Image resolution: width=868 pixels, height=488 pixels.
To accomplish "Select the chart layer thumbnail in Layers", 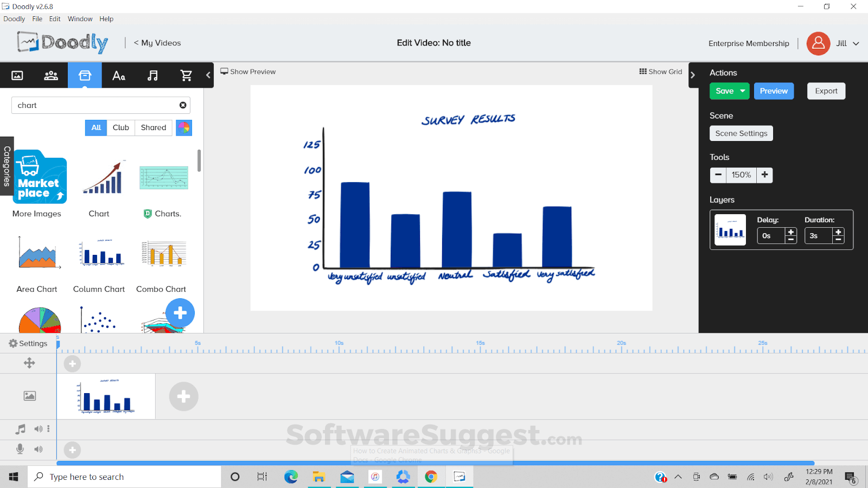I will 730,230.
